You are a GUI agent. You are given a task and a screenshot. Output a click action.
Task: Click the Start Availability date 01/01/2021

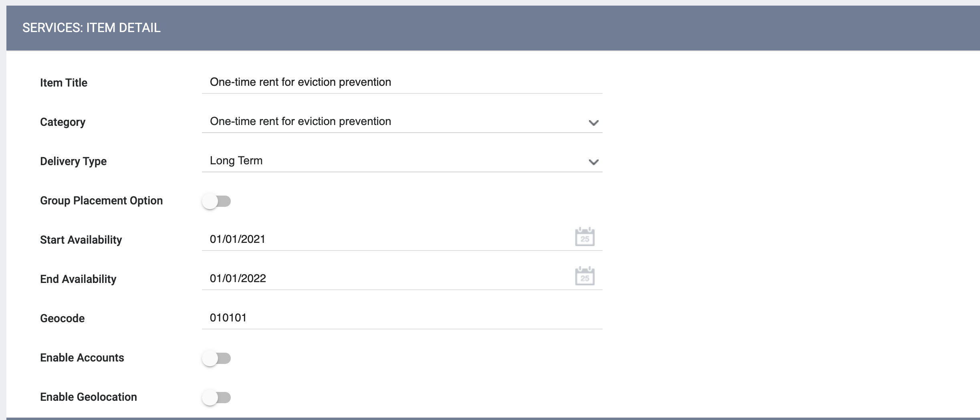pyautogui.click(x=238, y=239)
